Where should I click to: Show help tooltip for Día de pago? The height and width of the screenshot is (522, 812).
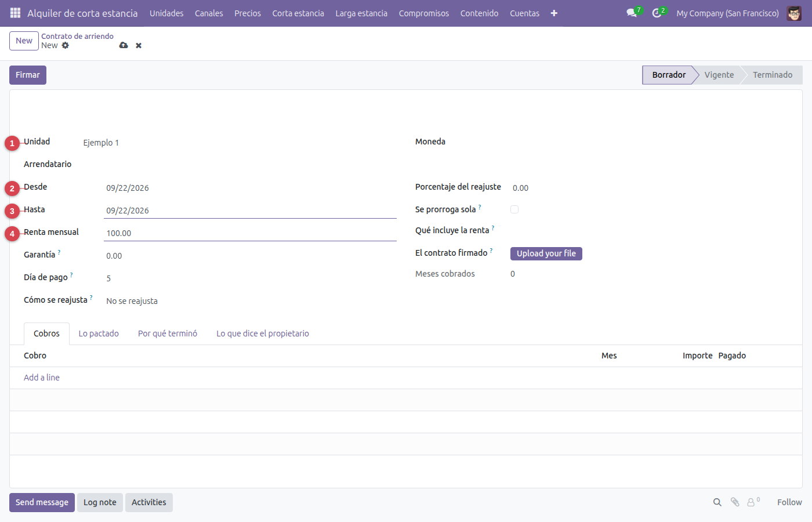[x=71, y=275]
